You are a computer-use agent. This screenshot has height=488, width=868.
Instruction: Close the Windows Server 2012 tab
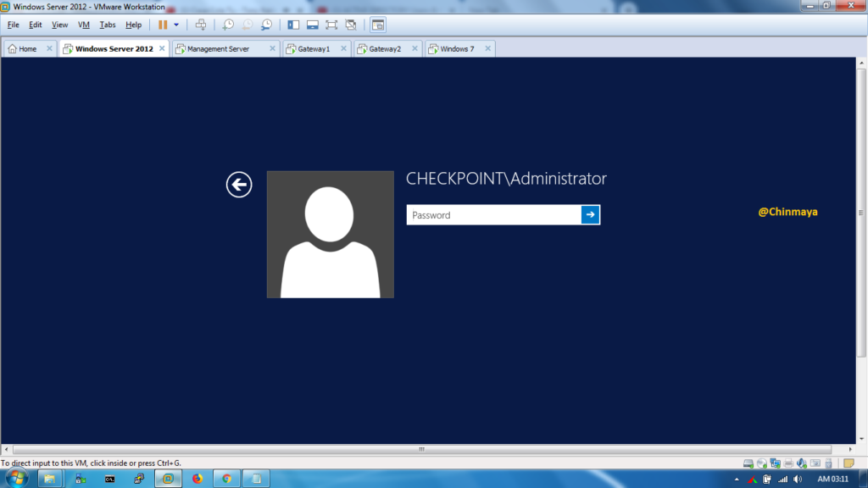point(162,48)
